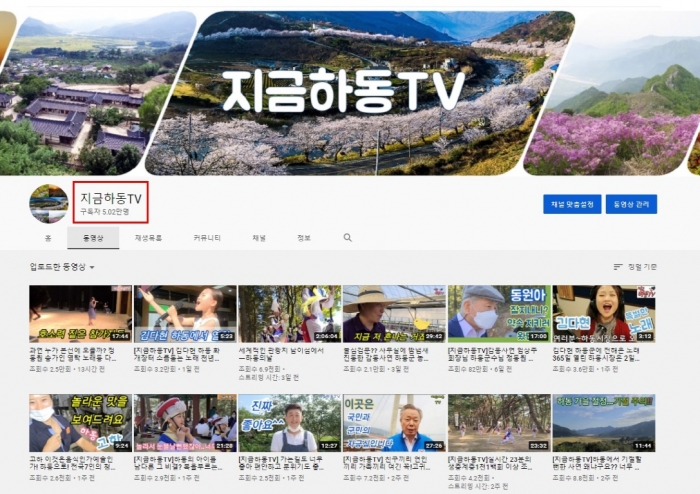The image size is (700, 494).
Task: Switch to the 재생목록 tab
Action: point(148,238)
